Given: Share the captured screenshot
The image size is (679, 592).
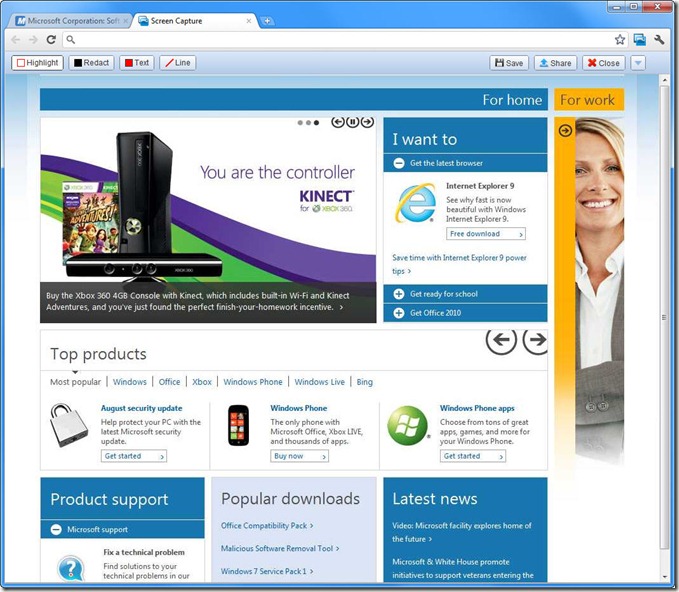Looking at the screenshot, I should 555,63.
